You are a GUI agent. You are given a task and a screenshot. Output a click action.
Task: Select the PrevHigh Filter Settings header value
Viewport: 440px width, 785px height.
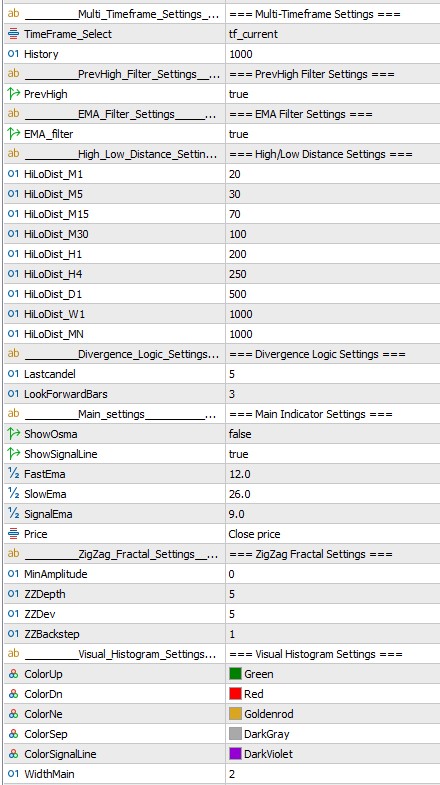coord(311,74)
